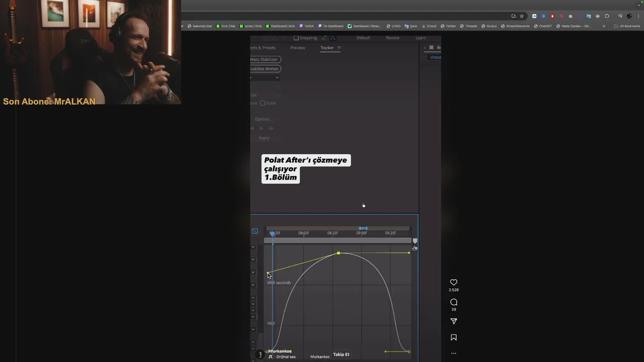
Task: Click the Orijinal ses audio link
Action: 286,357
